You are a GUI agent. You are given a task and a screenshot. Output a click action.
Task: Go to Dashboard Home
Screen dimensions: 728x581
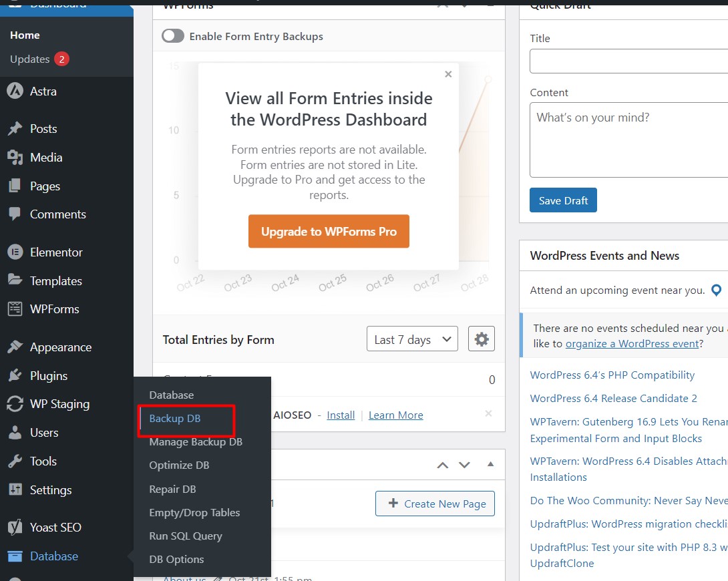[x=25, y=35]
